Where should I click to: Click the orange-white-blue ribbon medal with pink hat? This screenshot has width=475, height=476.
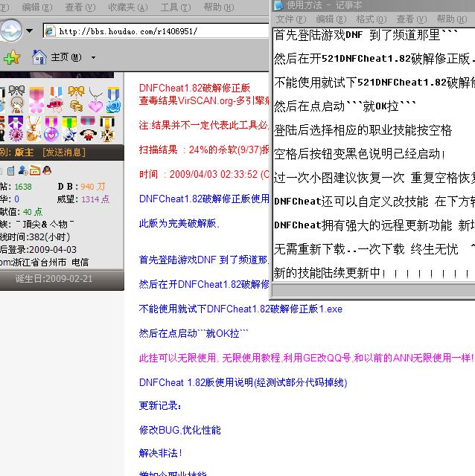tap(56, 99)
